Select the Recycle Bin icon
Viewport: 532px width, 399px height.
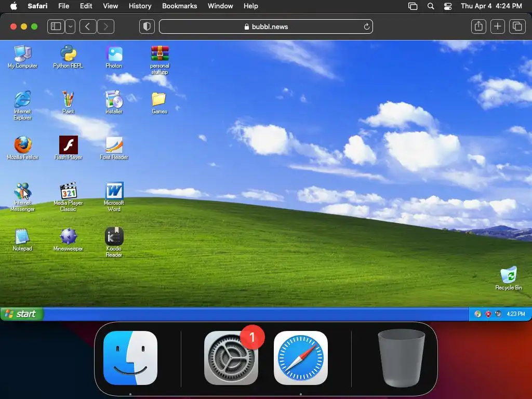click(509, 278)
